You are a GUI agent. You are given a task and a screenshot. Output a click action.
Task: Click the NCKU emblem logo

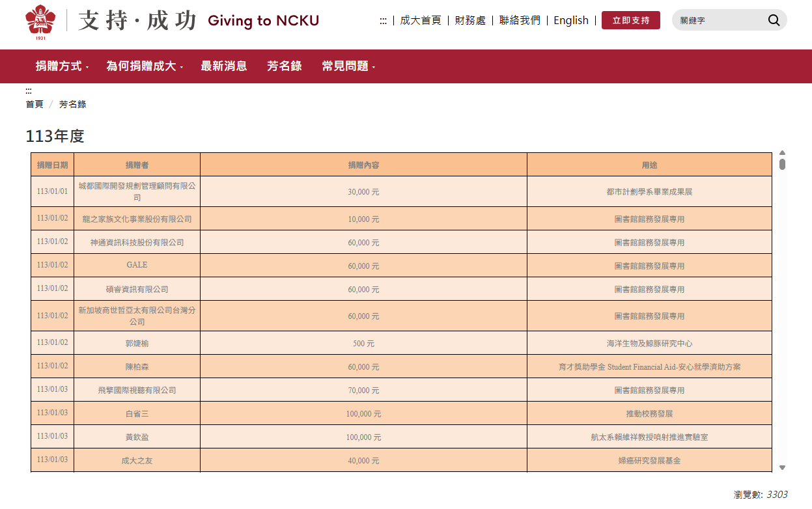pos(40,21)
